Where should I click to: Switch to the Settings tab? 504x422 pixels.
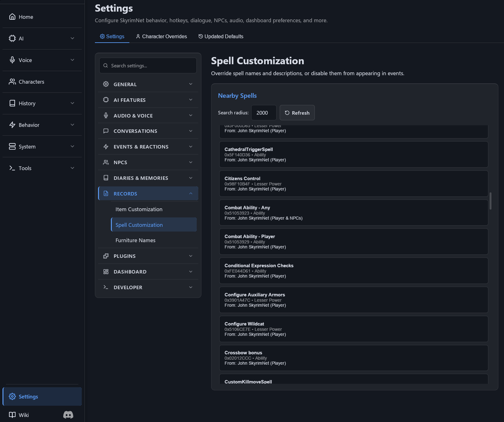112,36
